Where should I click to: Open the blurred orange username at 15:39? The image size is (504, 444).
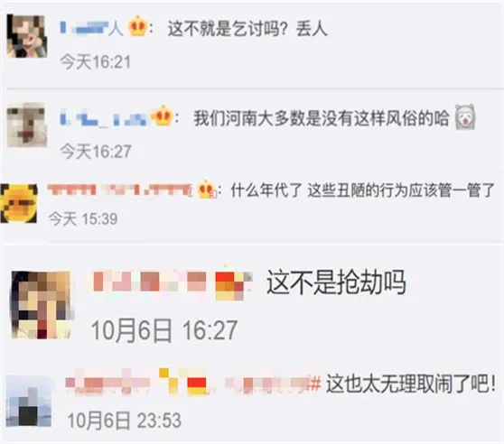[x=119, y=190]
